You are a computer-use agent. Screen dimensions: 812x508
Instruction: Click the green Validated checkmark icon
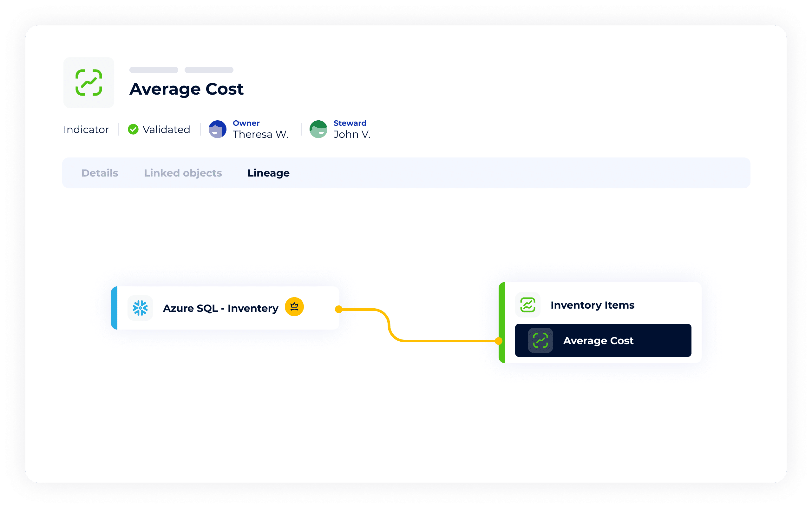133,129
